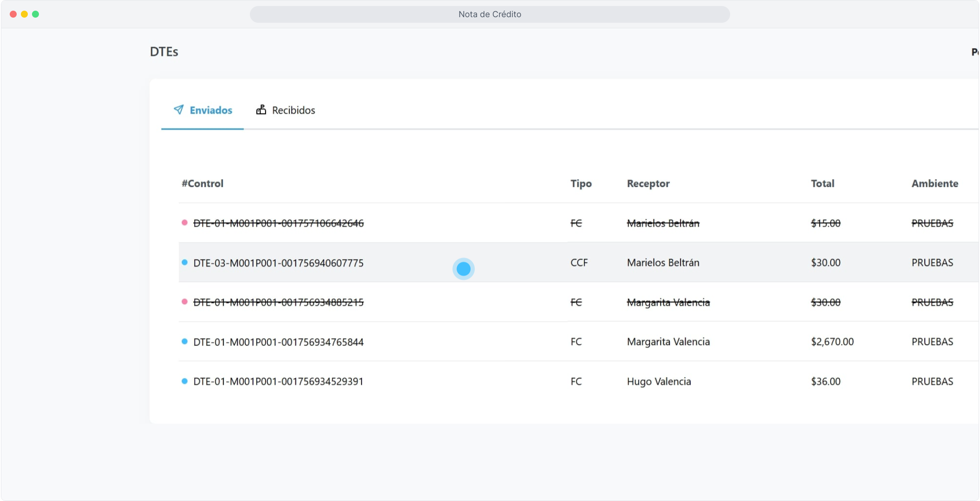Click blue status dot of the CCF row

tap(185, 263)
